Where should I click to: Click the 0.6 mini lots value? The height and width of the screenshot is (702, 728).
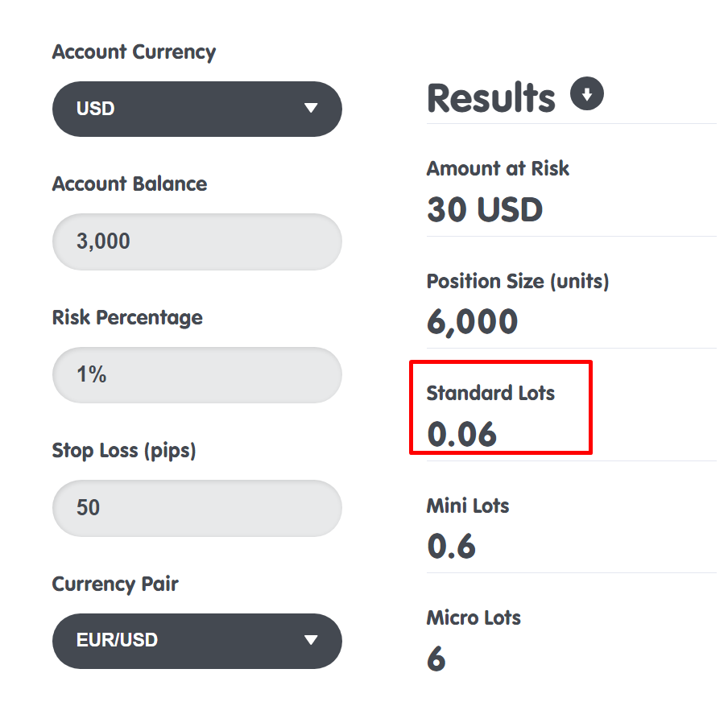[451, 547]
